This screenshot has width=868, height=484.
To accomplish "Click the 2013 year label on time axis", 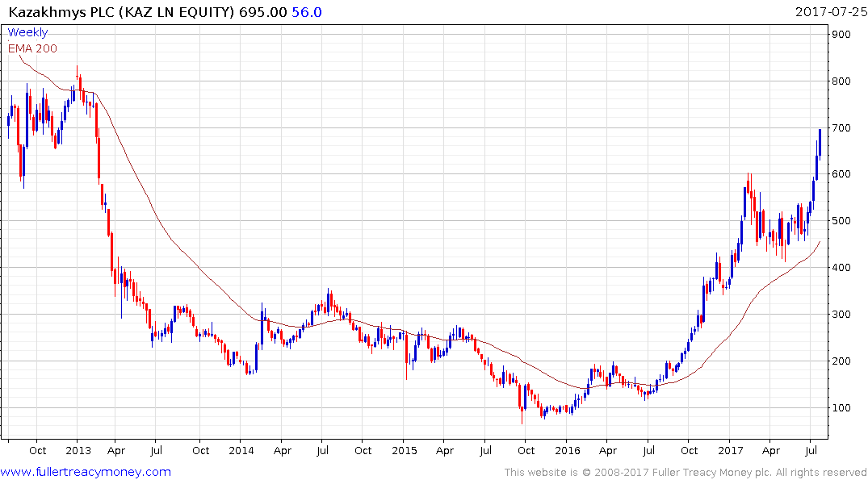I will tap(78, 450).
